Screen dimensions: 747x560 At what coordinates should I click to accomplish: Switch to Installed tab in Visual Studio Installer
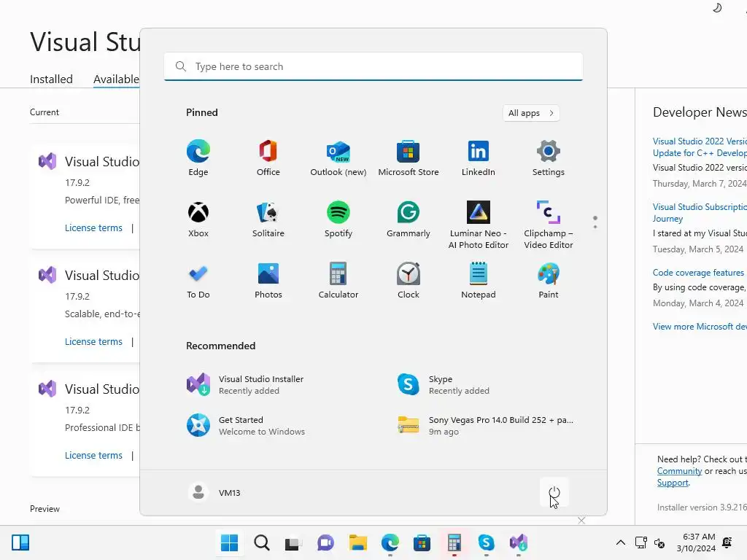tap(52, 79)
